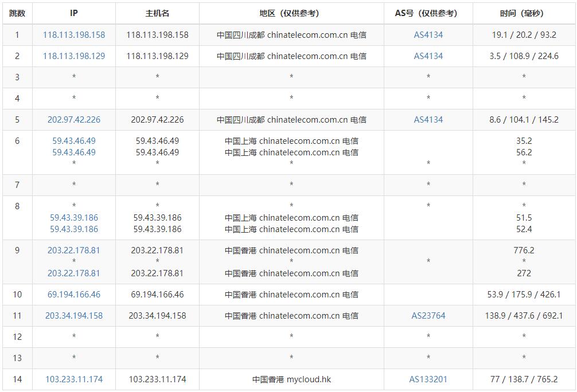Click time value 138.9 / 437.6 / 692.1

[x=524, y=316]
